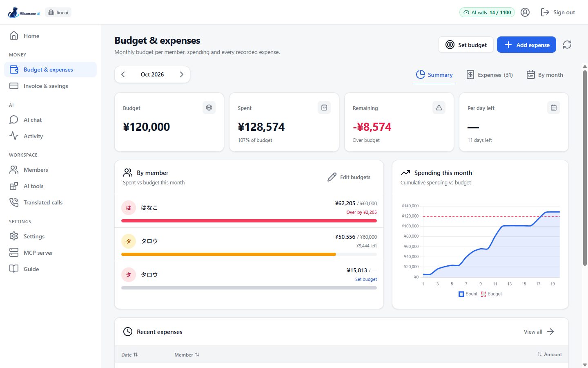Open MCP server page
Image resolution: width=588 pixels, height=368 pixels.
coord(50,253)
